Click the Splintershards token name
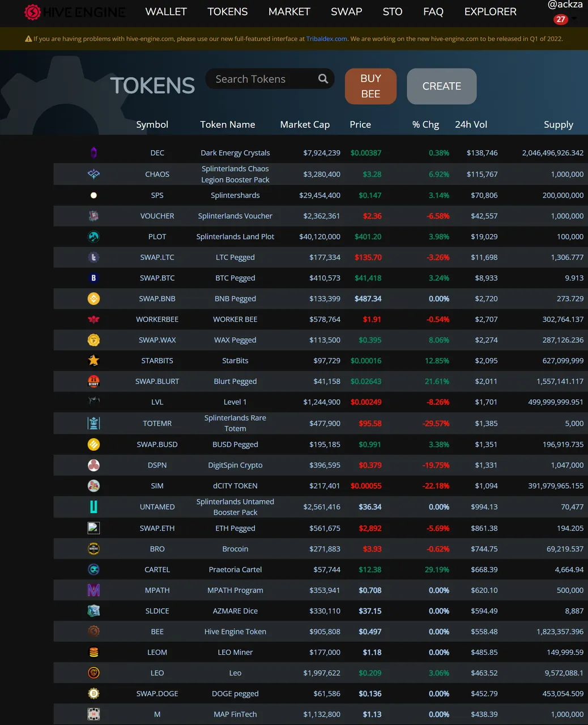Image resolution: width=588 pixels, height=725 pixels. 235,195
